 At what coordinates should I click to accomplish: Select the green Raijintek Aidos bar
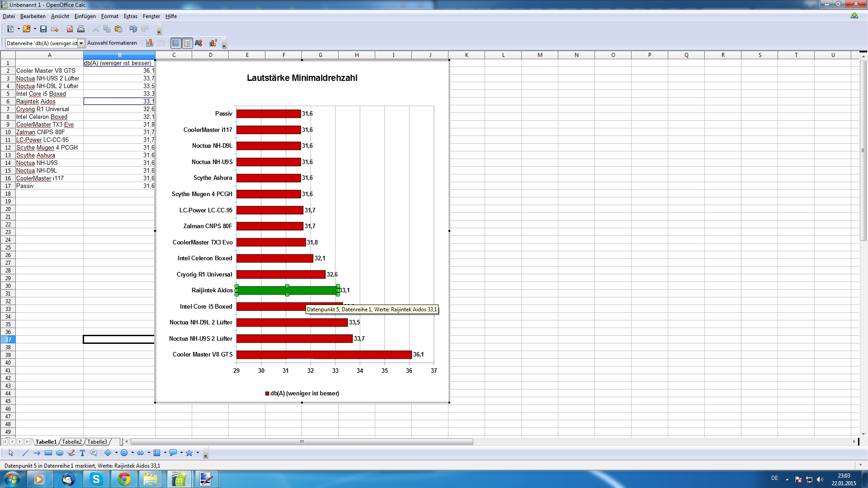click(287, 291)
